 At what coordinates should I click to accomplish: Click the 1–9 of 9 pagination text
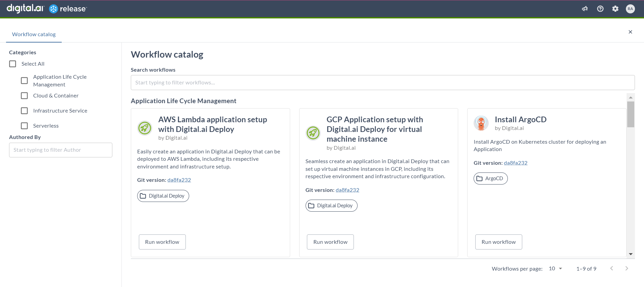[x=586, y=269]
